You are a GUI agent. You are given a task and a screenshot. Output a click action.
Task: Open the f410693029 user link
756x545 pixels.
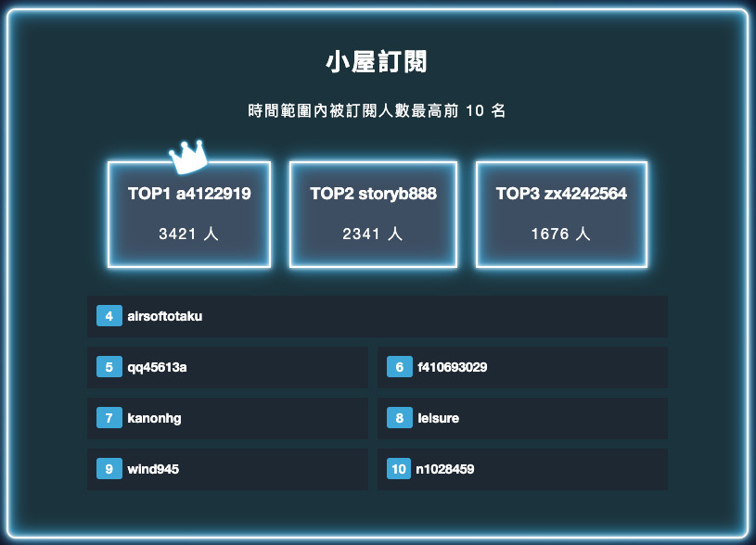pos(453,367)
